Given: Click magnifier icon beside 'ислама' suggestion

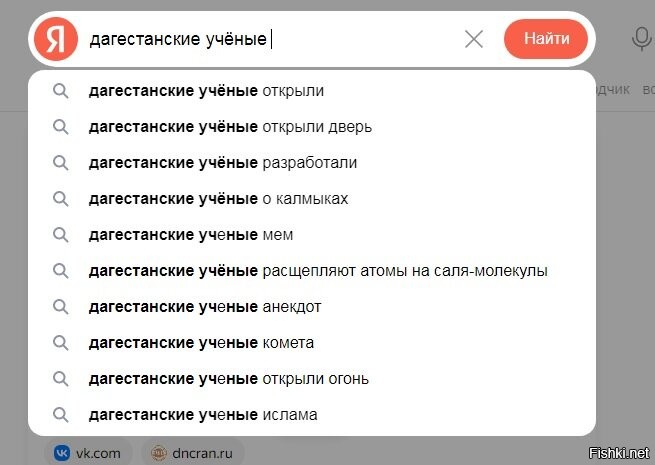Looking at the screenshot, I should [x=61, y=414].
